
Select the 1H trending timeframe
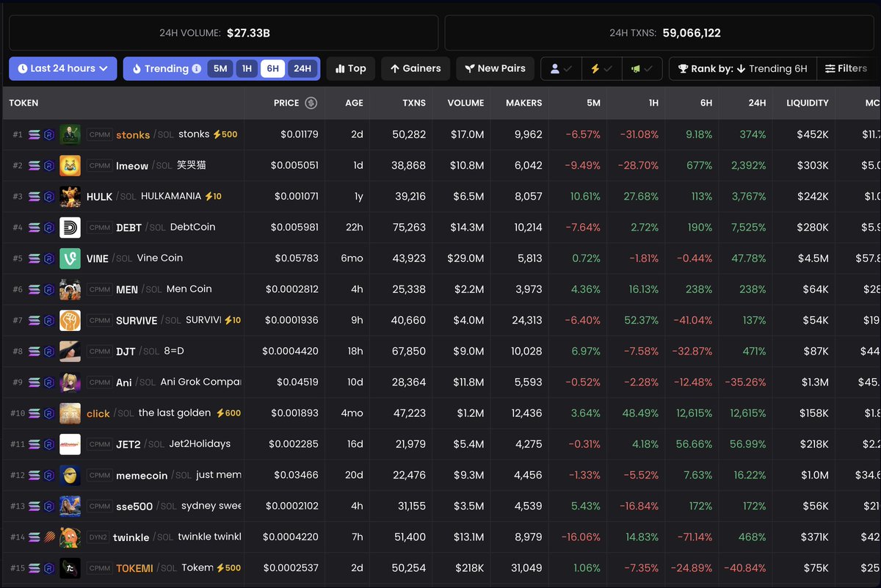[x=247, y=68]
